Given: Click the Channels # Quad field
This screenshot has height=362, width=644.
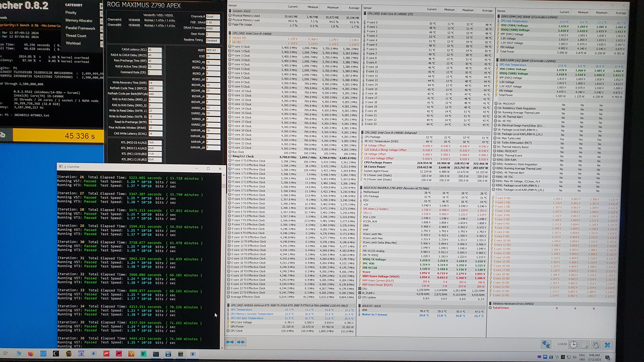Looking at the screenshot, I should point(213,16).
